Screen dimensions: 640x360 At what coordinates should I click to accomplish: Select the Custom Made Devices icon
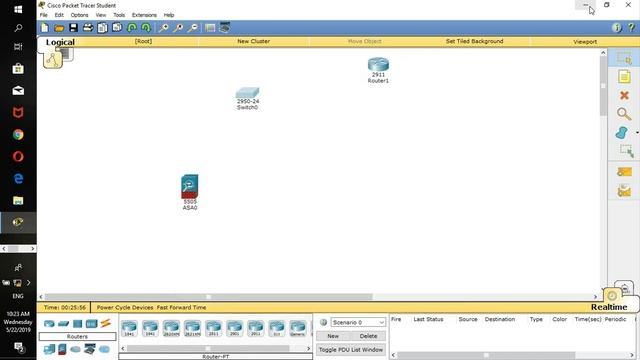pyautogui.click(x=90, y=349)
